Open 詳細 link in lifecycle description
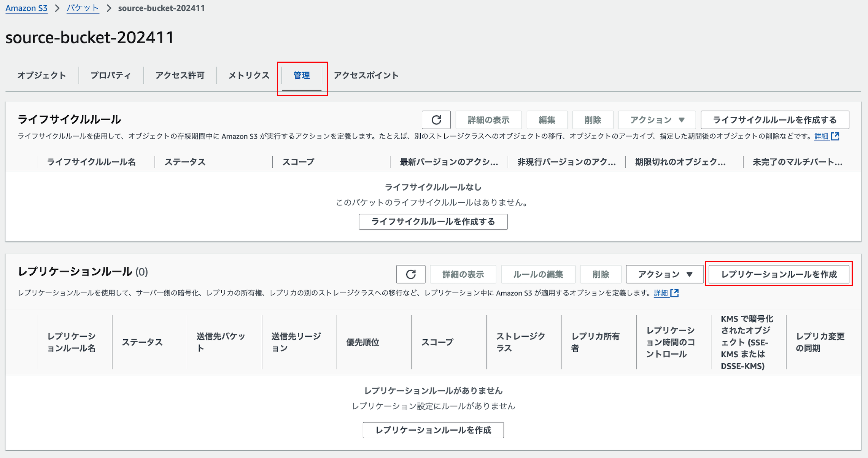Image resolution: width=868 pixels, height=458 pixels. click(821, 137)
